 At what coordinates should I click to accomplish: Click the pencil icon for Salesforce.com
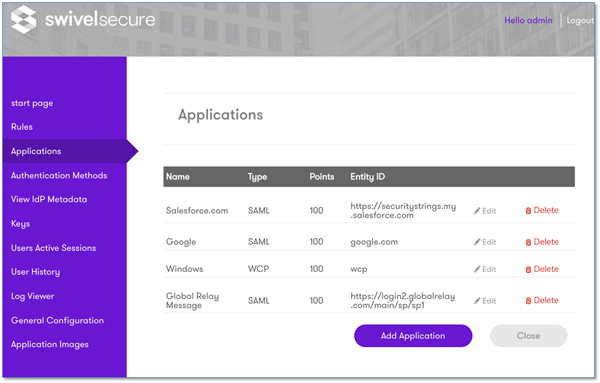(477, 211)
